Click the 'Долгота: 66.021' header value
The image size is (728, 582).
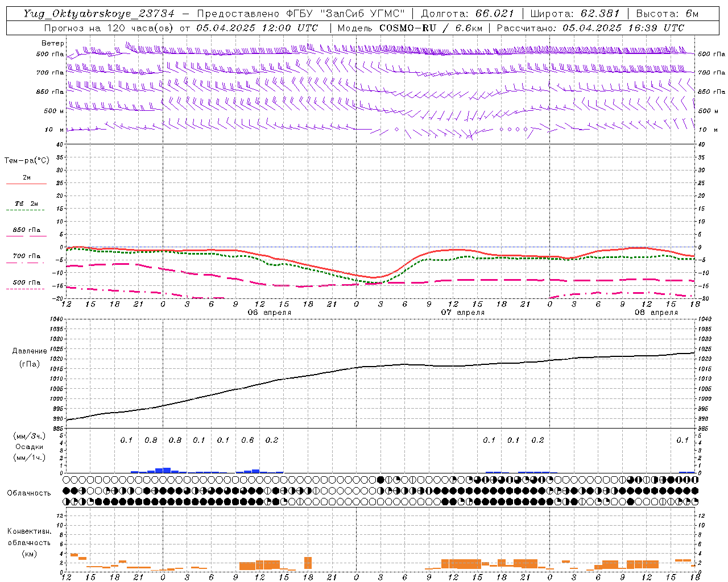468,14
